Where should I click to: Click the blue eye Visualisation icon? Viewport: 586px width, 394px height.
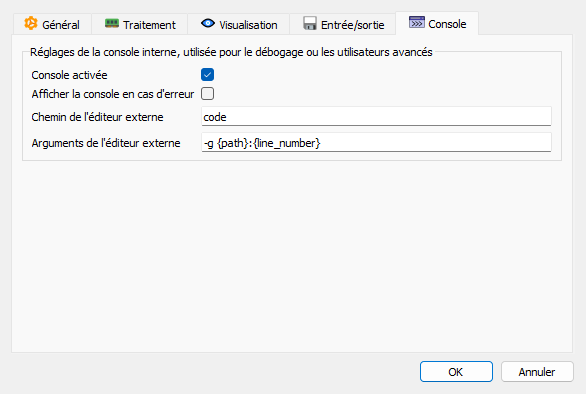click(208, 23)
